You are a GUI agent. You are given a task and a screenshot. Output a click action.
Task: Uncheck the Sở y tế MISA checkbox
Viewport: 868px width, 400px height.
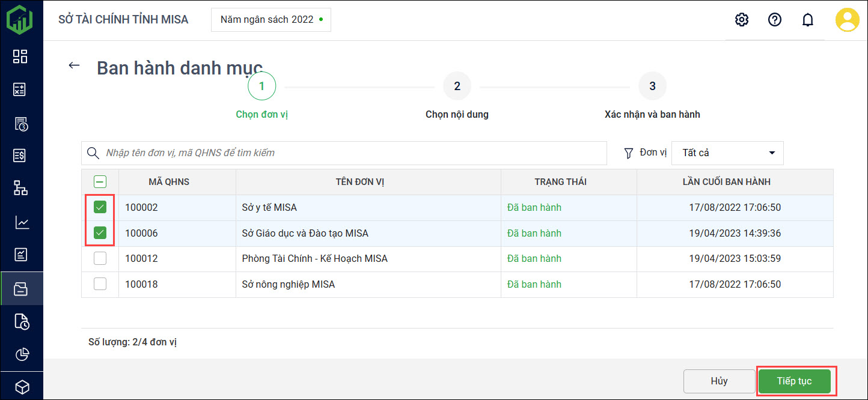click(x=100, y=207)
